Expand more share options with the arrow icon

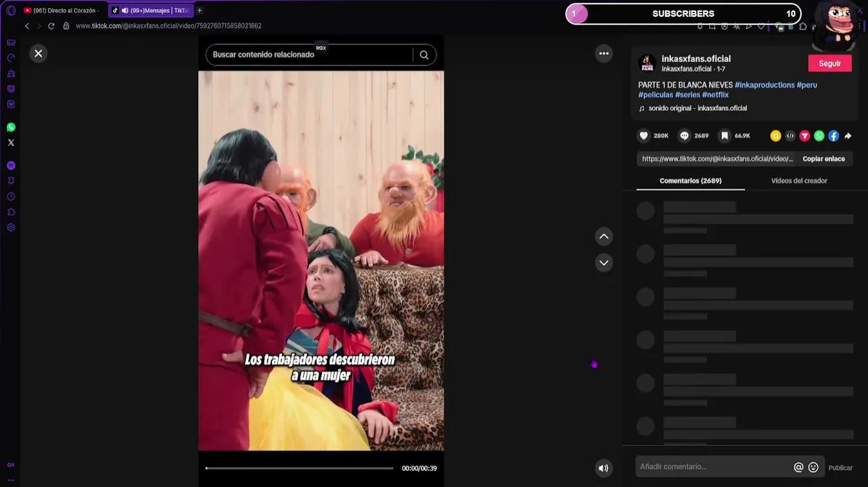coord(848,136)
